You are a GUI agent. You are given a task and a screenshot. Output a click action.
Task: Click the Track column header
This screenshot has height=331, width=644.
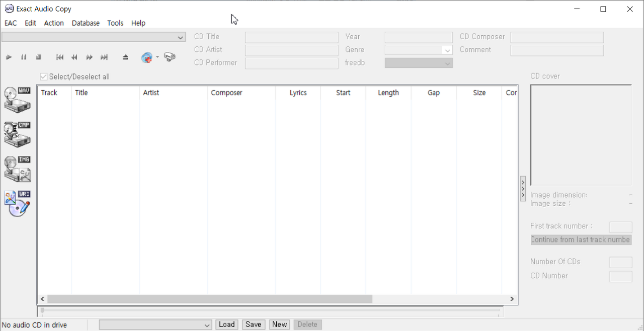[x=54, y=93]
